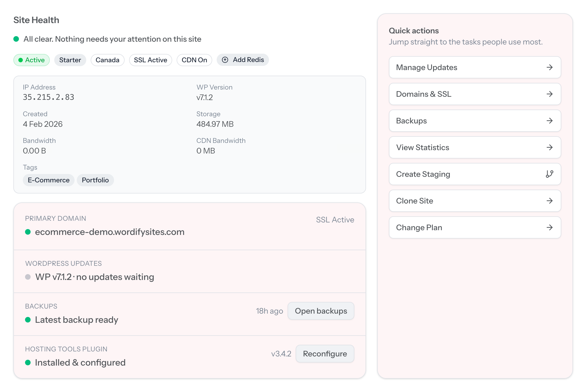Click the primary domain ecommerce-demo.wordifysites.com
578x392 pixels.
tap(110, 232)
